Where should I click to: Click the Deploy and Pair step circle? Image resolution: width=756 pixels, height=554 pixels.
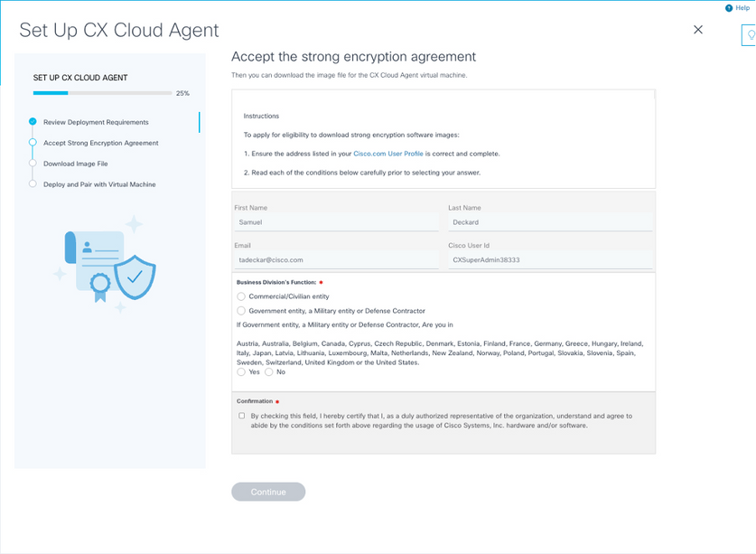[33, 183]
